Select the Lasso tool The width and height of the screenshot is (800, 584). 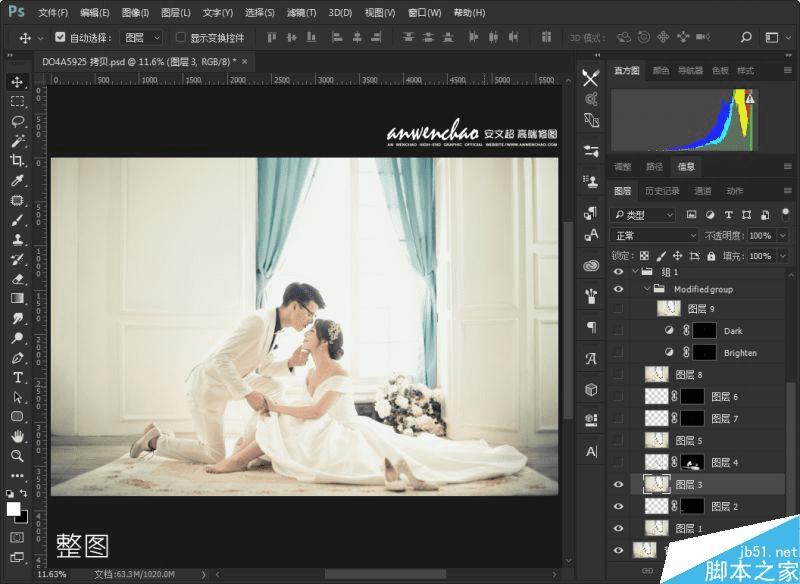click(x=18, y=121)
